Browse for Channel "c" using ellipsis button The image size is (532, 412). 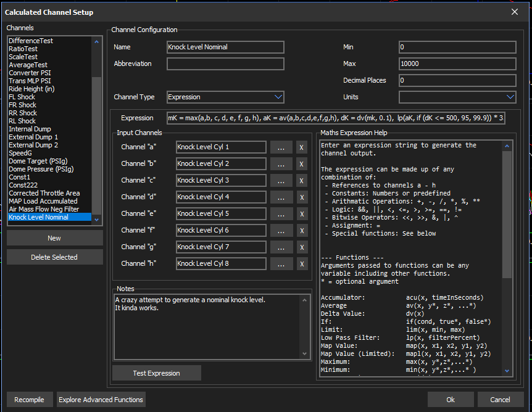point(281,181)
